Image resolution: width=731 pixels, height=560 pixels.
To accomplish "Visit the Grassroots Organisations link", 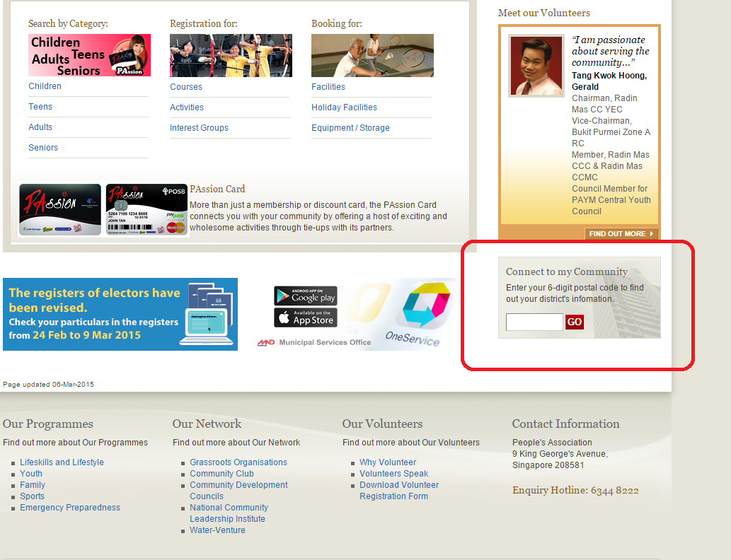I will coord(238,462).
